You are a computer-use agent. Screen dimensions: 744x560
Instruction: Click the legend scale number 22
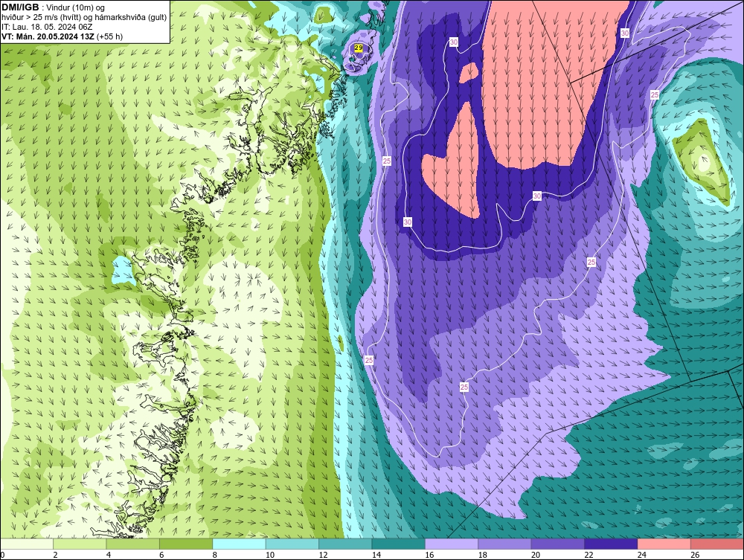pos(589,555)
